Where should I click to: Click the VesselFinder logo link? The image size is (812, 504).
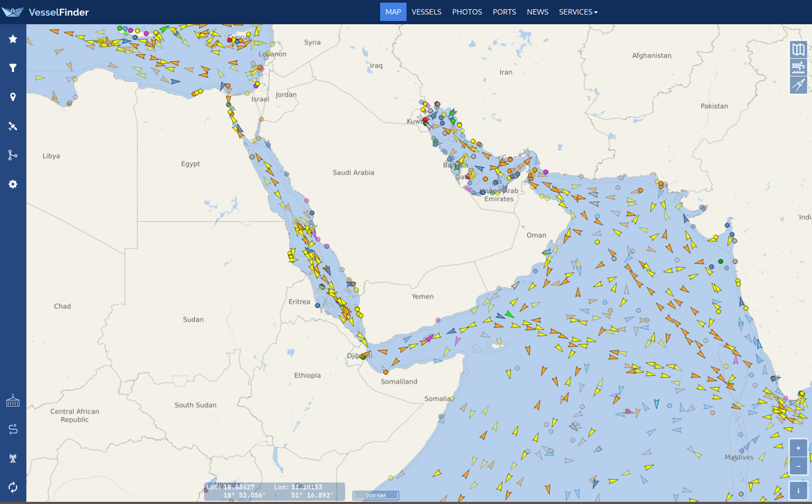(45, 12)
